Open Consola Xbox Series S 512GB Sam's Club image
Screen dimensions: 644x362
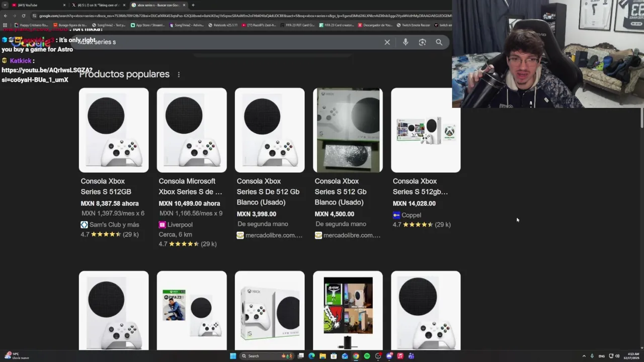pyautogui.click(x=114, y=130)
